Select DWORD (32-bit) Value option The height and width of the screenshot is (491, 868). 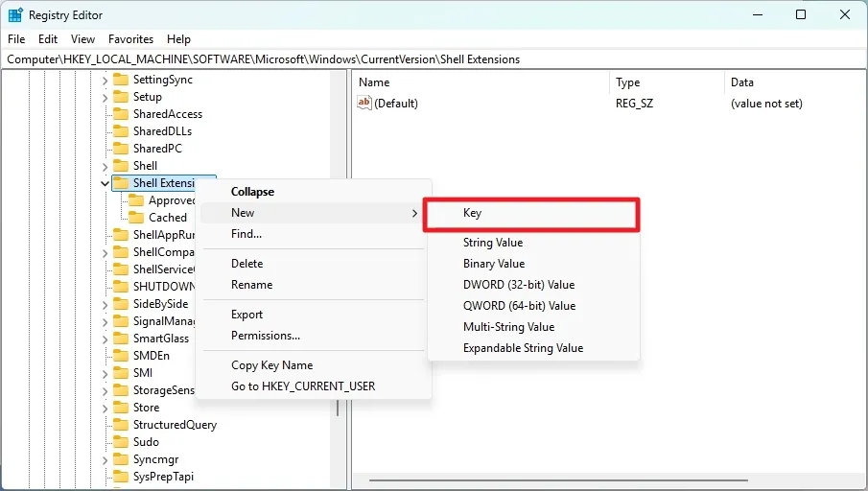(x=519, y=285)
